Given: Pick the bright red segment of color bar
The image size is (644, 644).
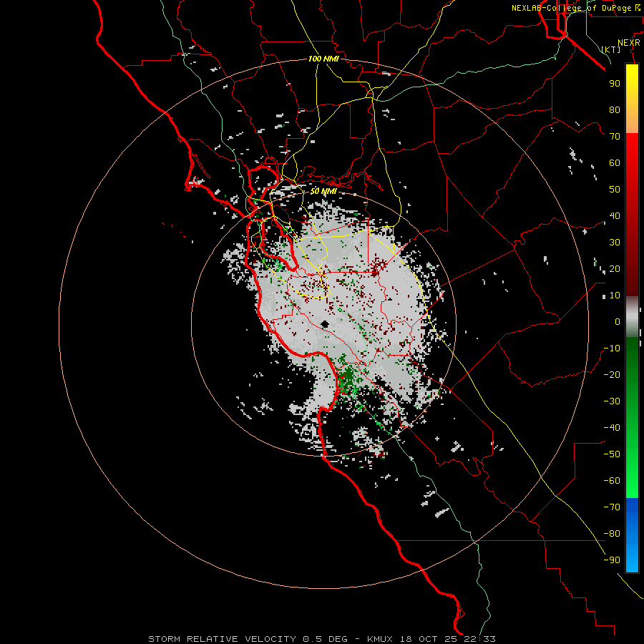Looking at the screenshot, I should (632, 215).
